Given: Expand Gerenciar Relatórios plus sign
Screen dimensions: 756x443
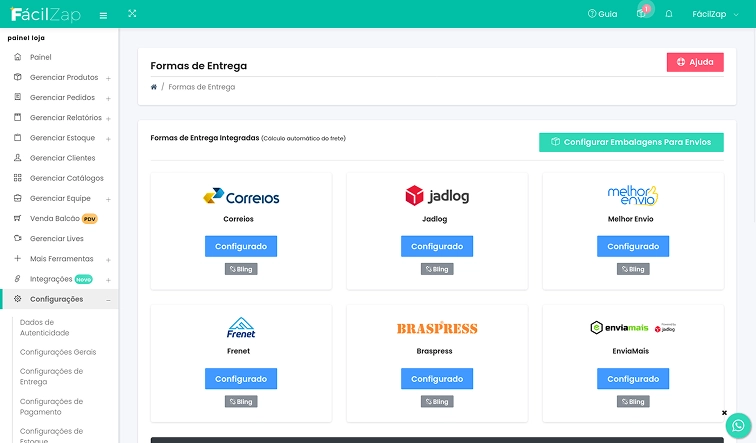Looking at the screenshot, I should pos(108,119).
